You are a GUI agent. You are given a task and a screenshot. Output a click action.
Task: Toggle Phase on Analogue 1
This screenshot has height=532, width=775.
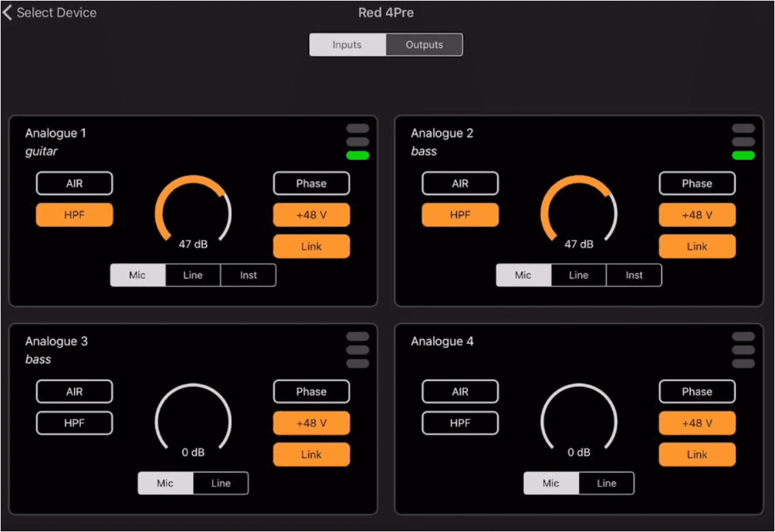pos(311,184)
